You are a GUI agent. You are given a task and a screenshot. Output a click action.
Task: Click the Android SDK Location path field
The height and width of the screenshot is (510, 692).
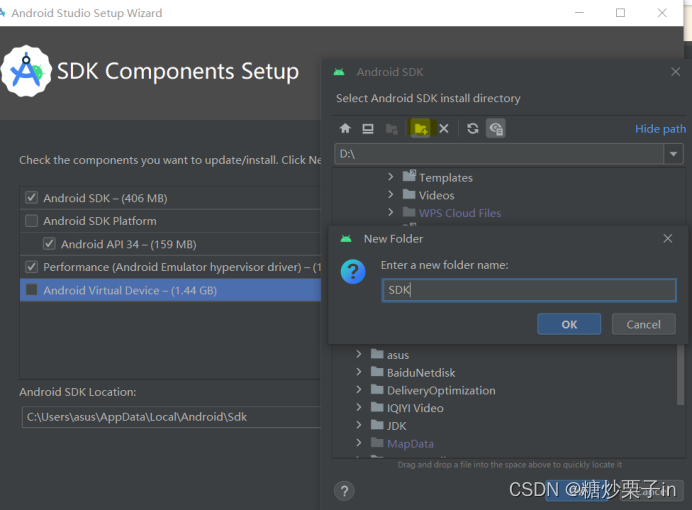[171, 417]
